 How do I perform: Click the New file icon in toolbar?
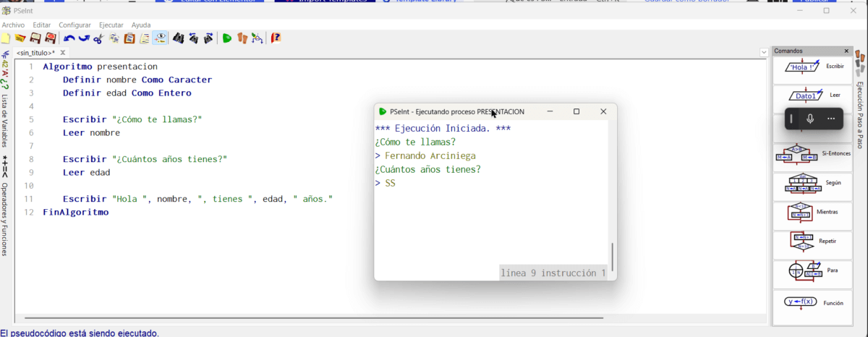[x=6, y=38]
